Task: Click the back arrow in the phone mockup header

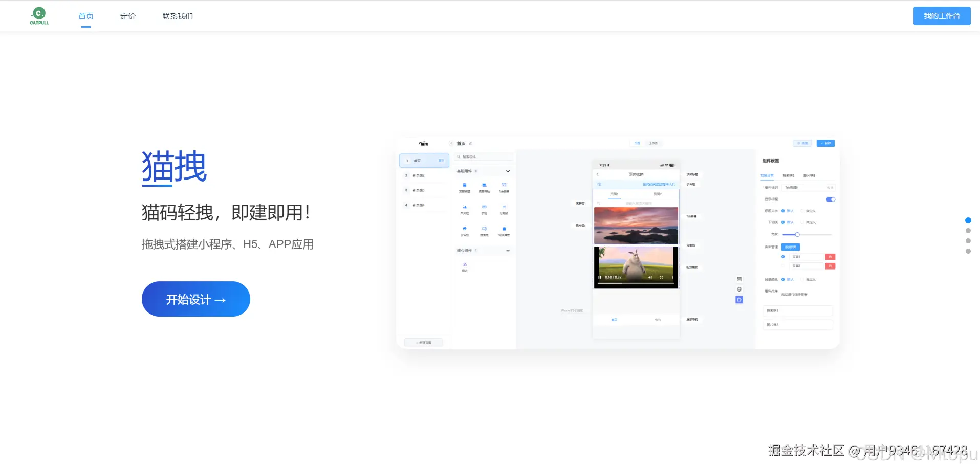Action: click(x=597, y=174)
